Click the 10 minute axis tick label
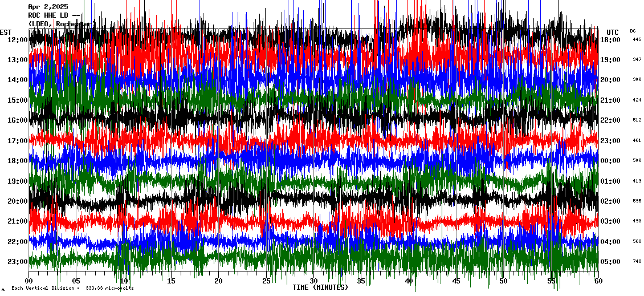The height and width of the screenshot is (296, 644). click(124, 281)
